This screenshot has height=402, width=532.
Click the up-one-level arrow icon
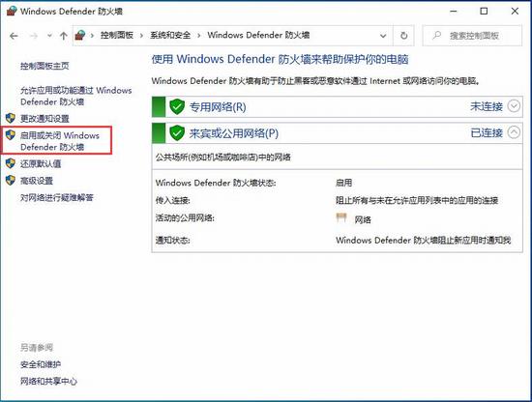coord(64,36)
